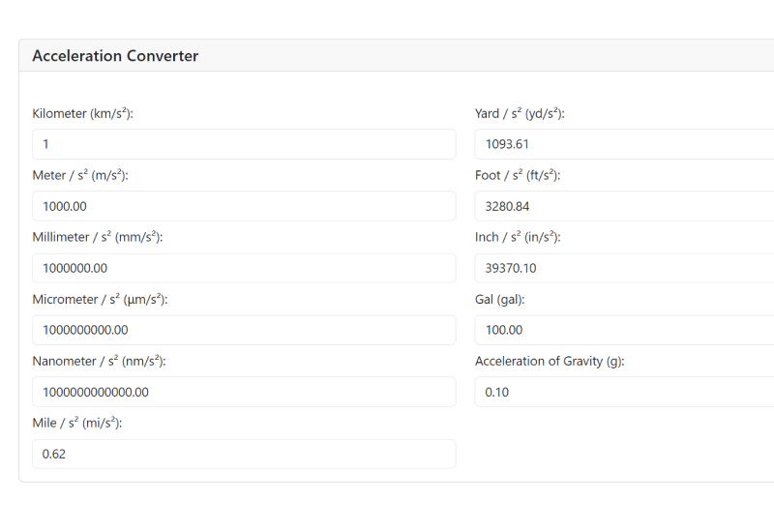Click the "Kilometer (km/s²):" label
Screen dimensions: 774x532
82,114
